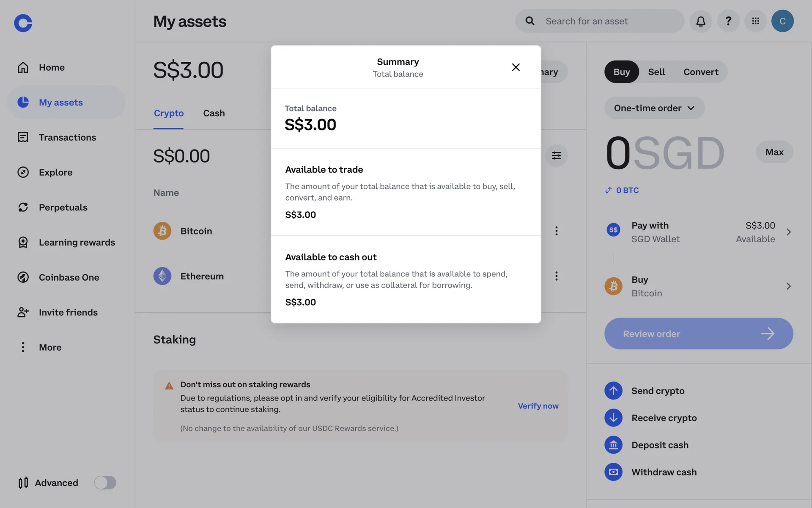Click the Deposit cash bank icon

[x=613, y=445]
